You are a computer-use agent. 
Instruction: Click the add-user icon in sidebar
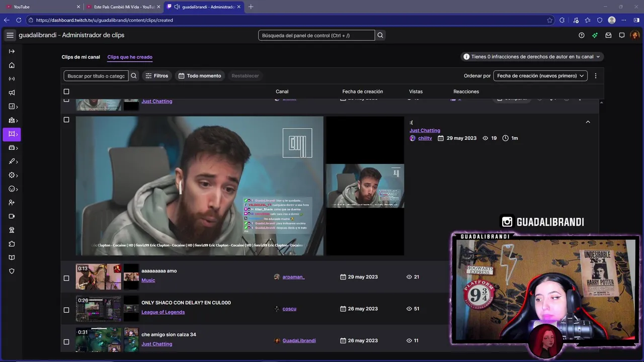click(x=12, y=203)
